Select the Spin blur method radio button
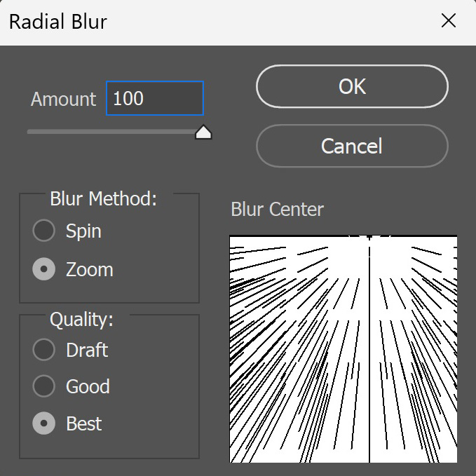Screen dimensions: 476x476 [44, 231]
